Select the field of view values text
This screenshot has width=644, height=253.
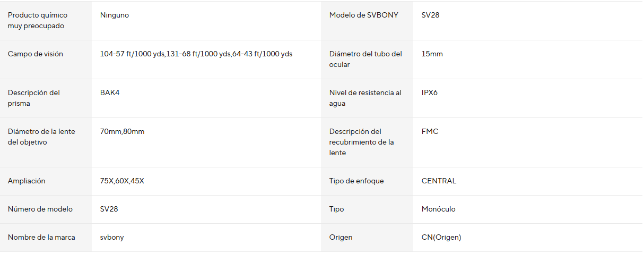coord(196,54)
